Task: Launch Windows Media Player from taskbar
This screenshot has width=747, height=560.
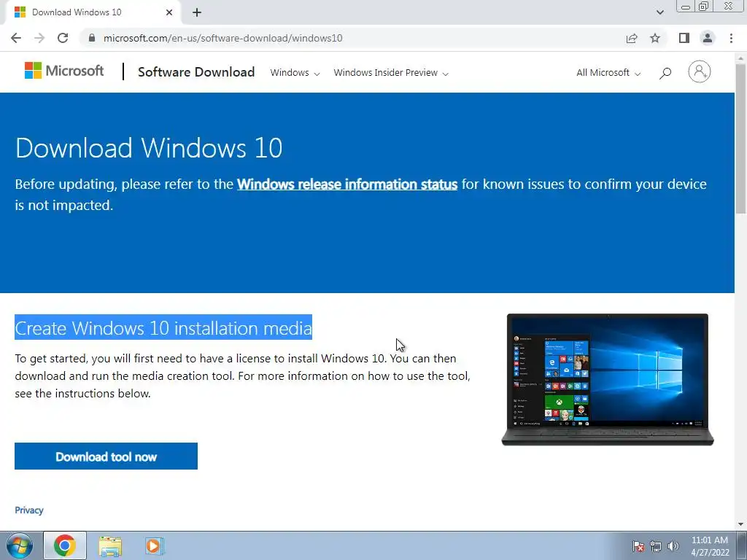Action: [154, 545]
